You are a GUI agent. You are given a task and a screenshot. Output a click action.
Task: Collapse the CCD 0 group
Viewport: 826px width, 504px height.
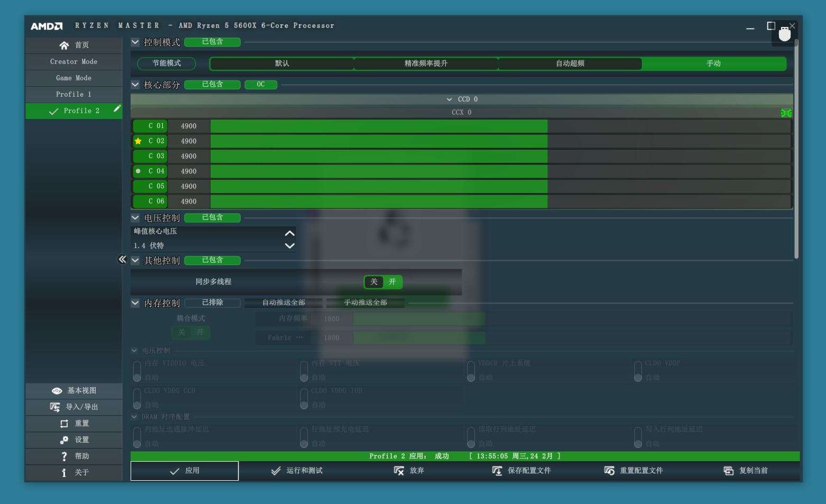tap(449, 99)
